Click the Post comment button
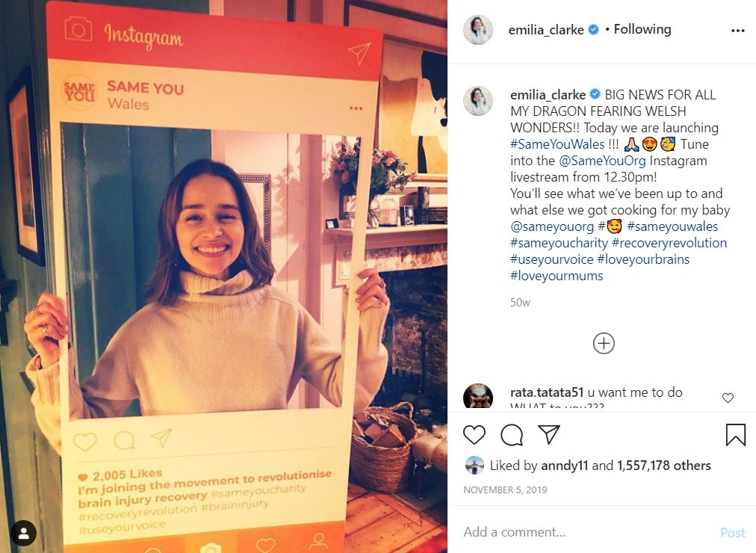Image resolution: width=756 pixels, height=553 pixels. pos(732,532)
